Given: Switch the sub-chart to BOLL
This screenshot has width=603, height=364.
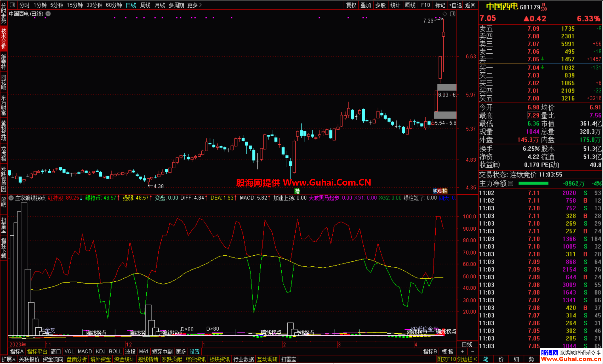Looking at the screenshot, I should [115, 352].
